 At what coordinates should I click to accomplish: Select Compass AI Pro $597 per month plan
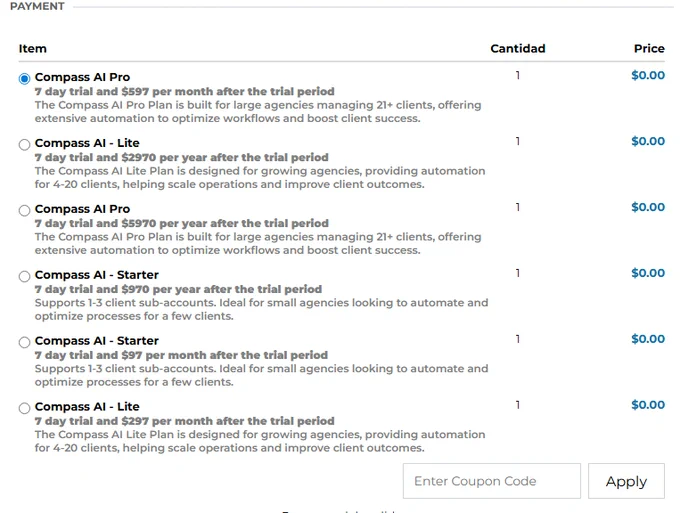click(x=24, y=78)
